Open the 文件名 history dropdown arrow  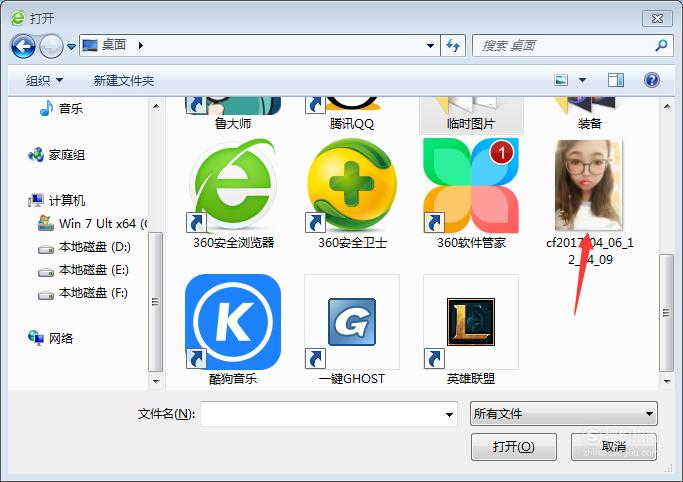point(450,414)
